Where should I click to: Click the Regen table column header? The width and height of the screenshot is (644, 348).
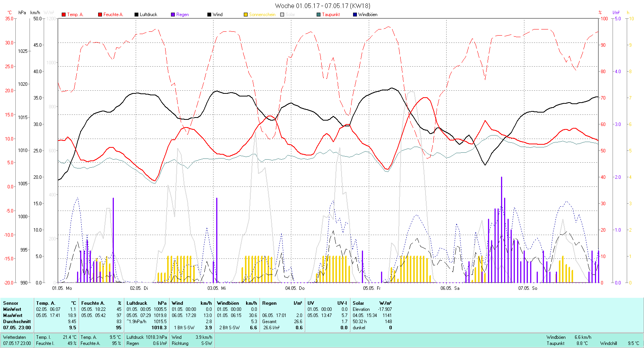tap(269, 303)
